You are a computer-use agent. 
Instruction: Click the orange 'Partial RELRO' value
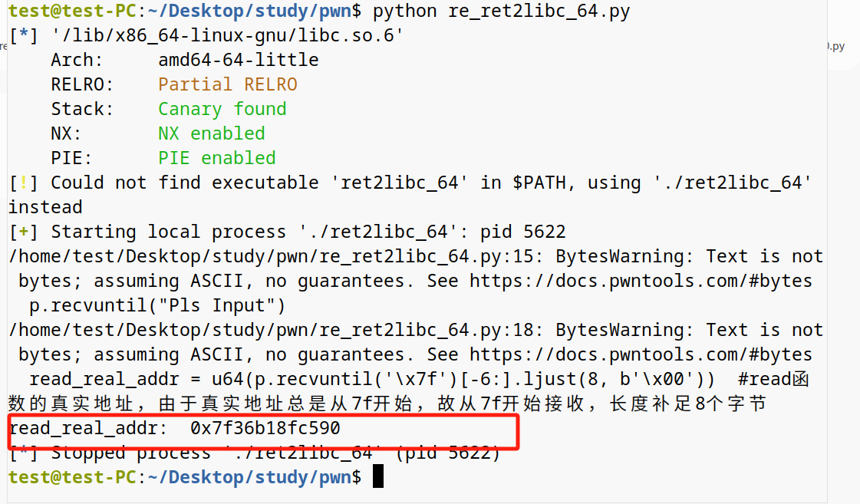[x=227, y=84]
